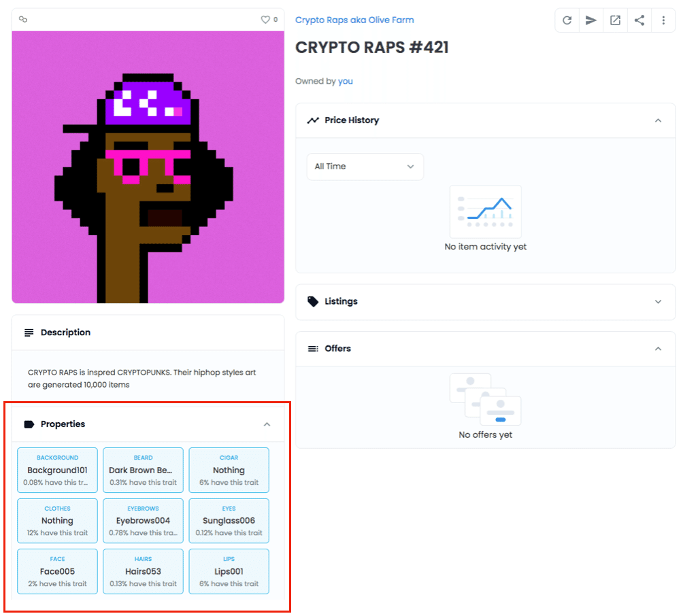Viewport: 683px width, 616px height.
Task: Click the Listings tag icon
Action: tap(313, 301)
